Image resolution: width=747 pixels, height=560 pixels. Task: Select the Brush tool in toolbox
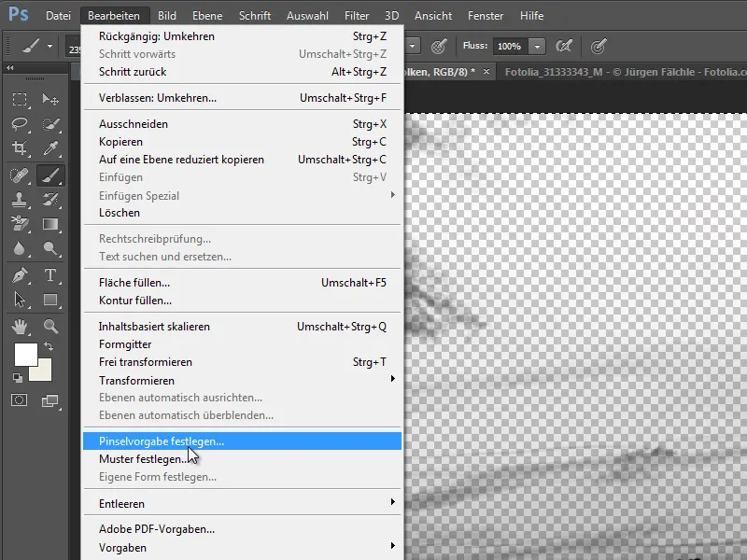pyautogui.click(x=50, y=175)
